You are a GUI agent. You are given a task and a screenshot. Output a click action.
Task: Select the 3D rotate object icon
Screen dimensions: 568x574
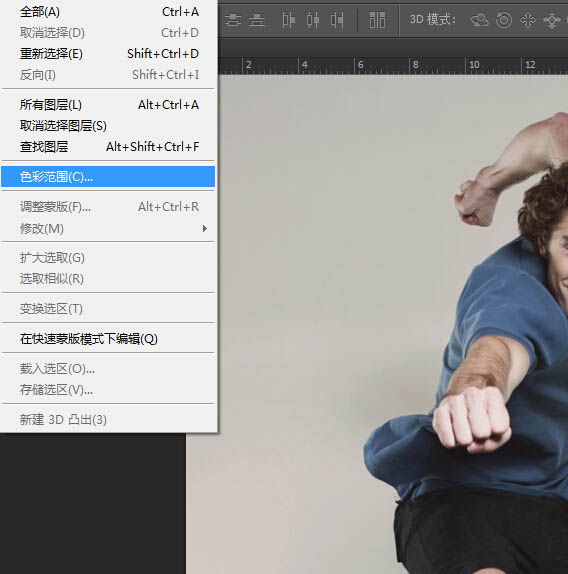[x=480, y=20]
